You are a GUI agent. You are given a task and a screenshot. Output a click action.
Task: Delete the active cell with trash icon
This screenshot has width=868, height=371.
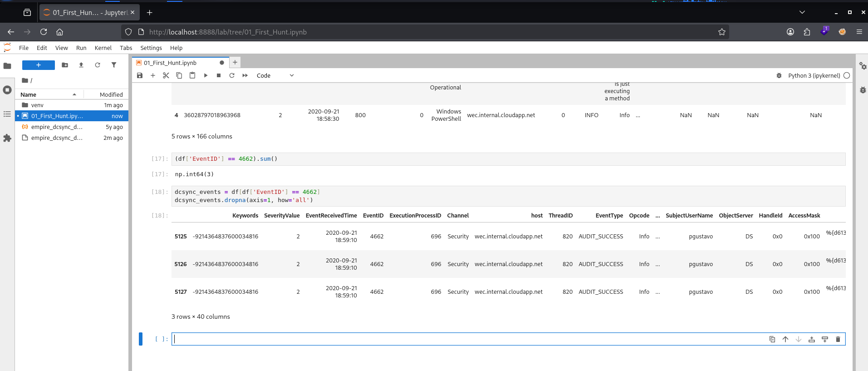click(x=838, y=339)
